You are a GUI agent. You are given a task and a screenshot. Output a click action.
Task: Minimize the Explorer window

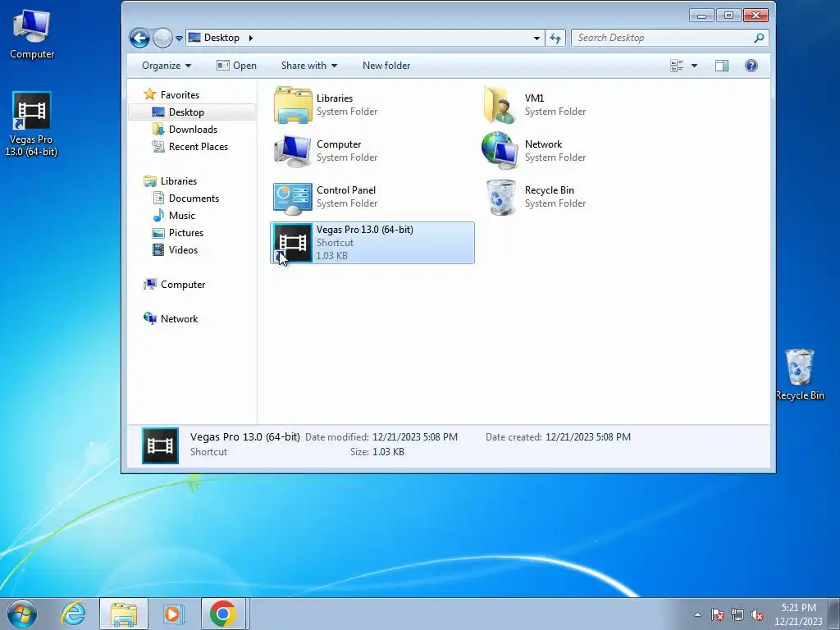coord(701,15)
